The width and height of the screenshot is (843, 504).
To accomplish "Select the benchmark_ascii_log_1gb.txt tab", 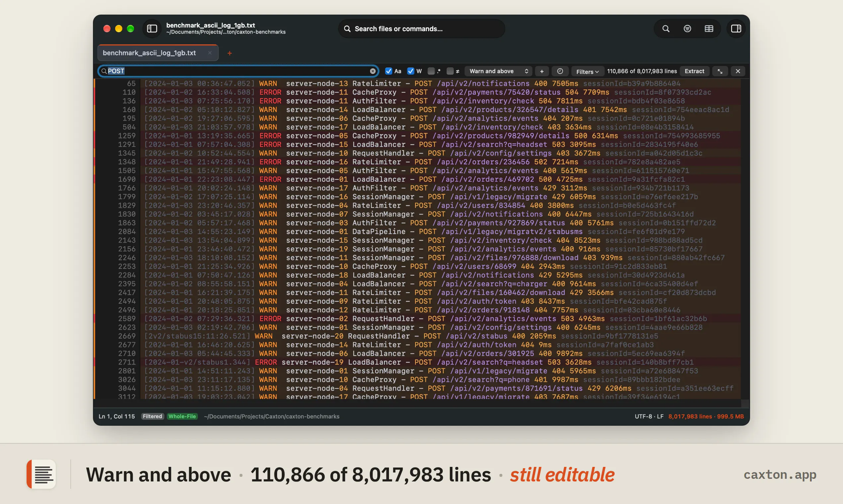I will [x=158, y=53].
